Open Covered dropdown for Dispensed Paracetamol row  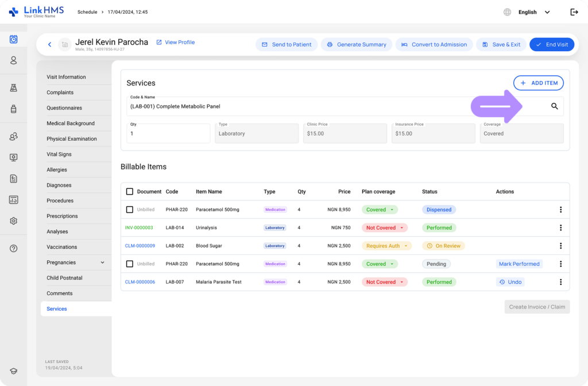click(x=380, y=209)
